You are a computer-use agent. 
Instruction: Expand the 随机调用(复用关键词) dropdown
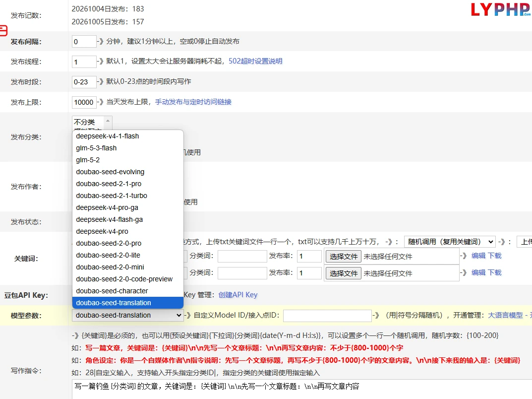coord(450,242)
